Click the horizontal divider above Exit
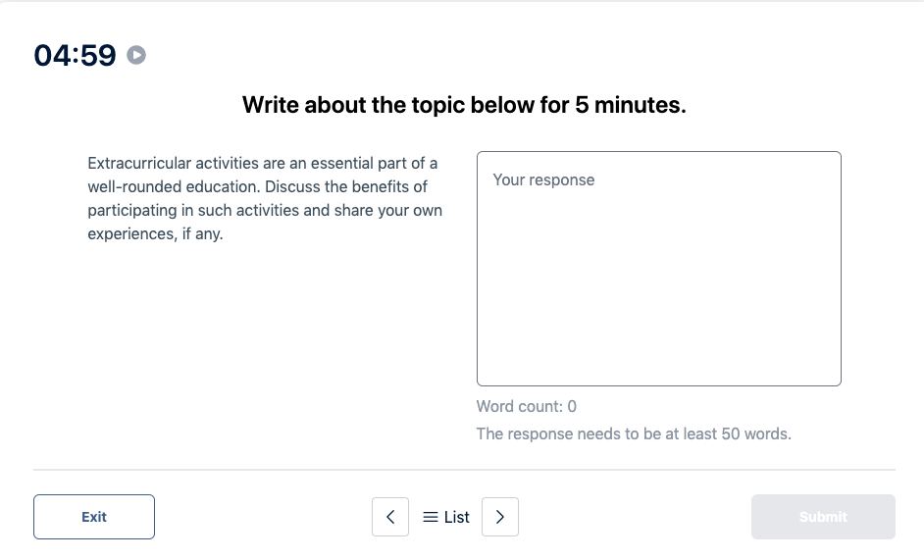Screen dimensions: 924x560 click(464, 470)
